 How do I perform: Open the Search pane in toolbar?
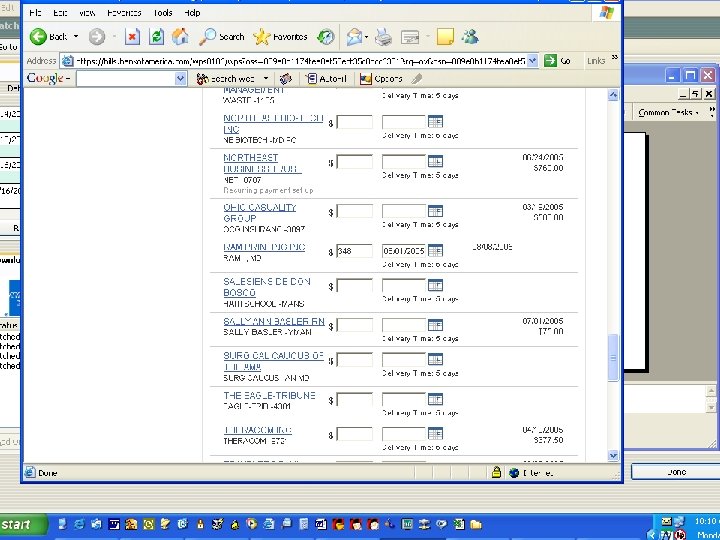[x=221, y=37]
